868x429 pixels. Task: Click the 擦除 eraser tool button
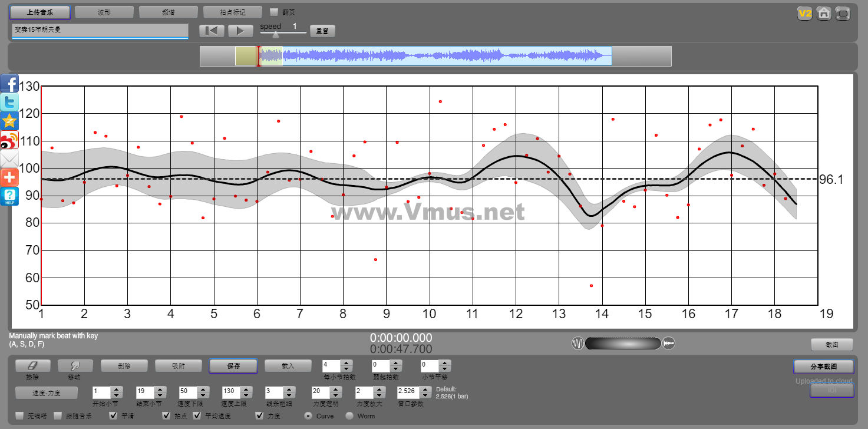pyautogui.click(x=32, y=366)
